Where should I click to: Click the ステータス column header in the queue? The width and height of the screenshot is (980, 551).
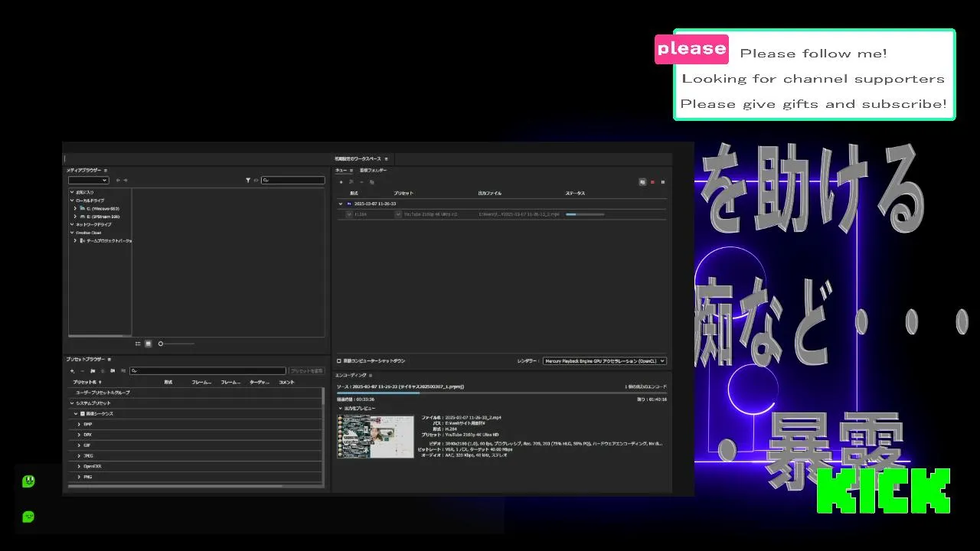tap(575, 193)
